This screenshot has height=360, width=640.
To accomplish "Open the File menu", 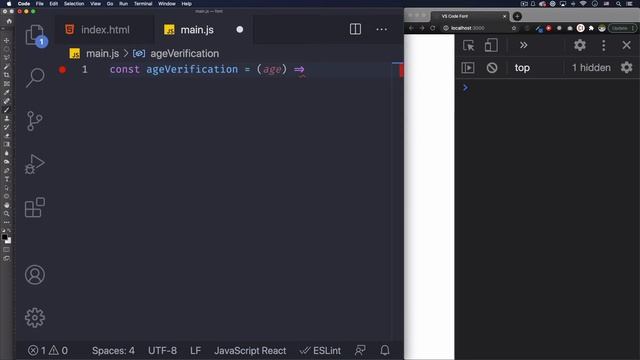I will 40,4.
